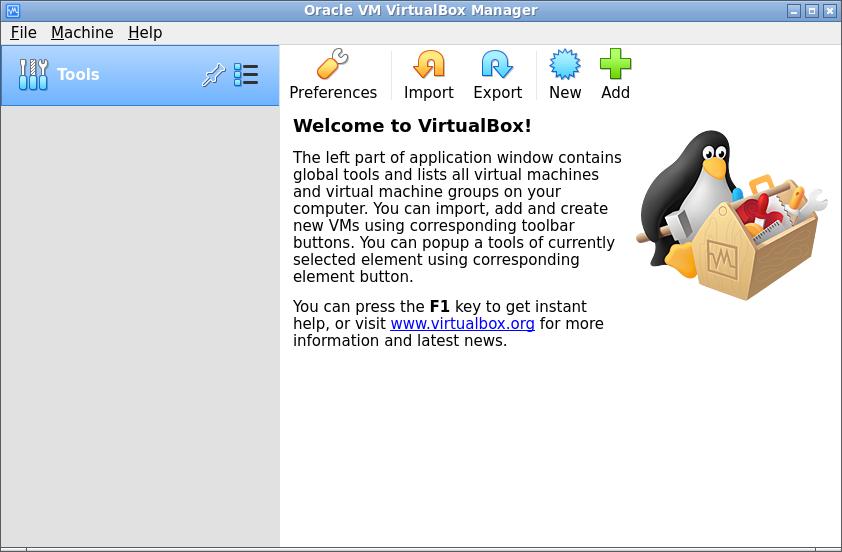Maximize the VirtualBox Manager window
The height and width of the screenshot is (552, 842).
(812, 11)
